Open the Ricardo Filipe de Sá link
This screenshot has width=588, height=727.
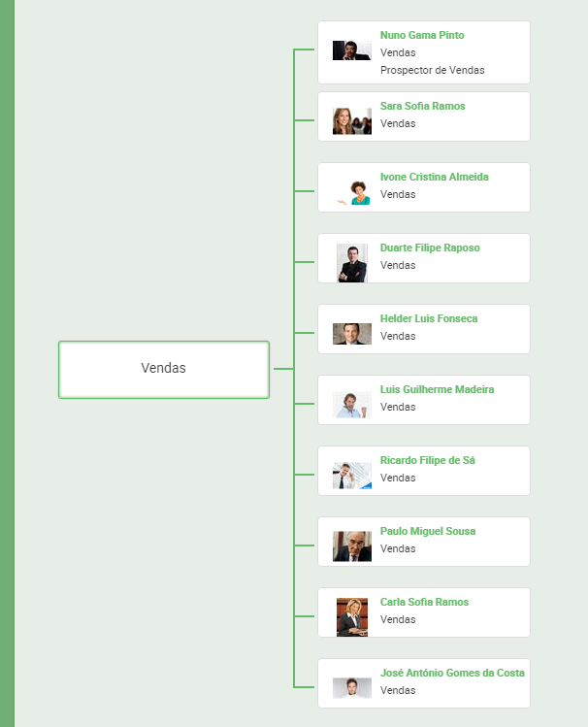point(427,460)
